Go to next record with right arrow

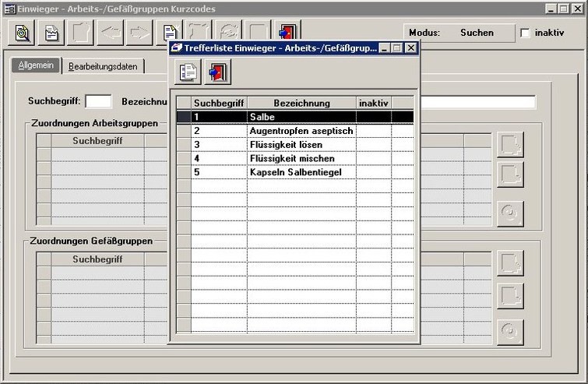[139, 33]
